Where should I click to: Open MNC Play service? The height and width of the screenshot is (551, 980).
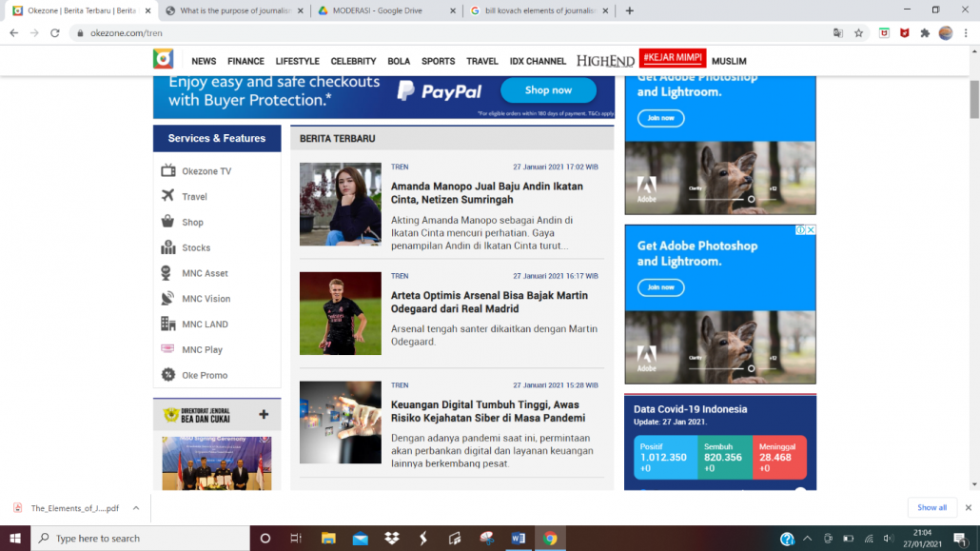191,349
